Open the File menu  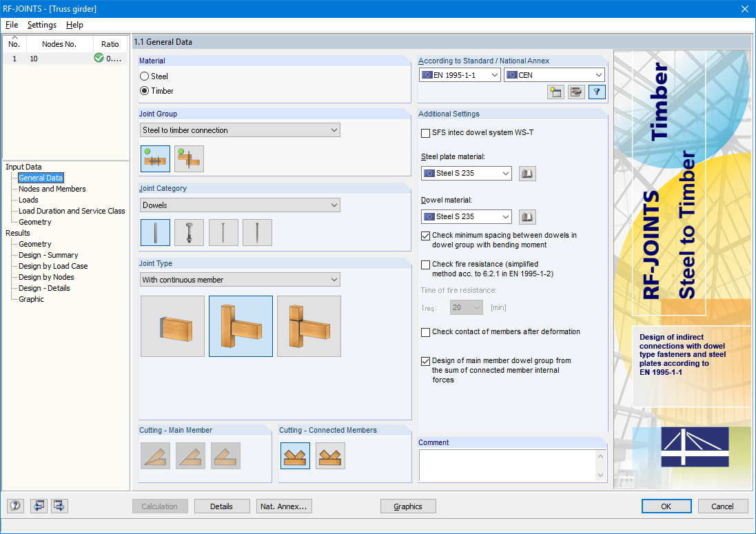(12, 25)
